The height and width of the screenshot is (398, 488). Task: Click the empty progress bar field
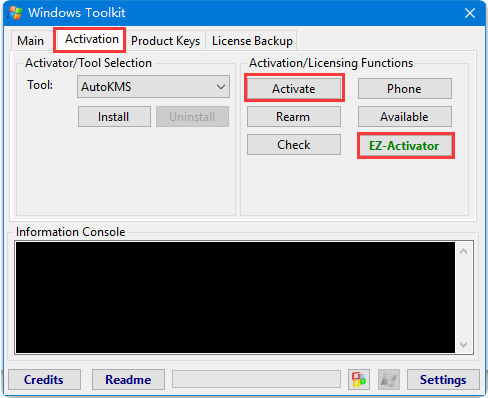point(256,379)
